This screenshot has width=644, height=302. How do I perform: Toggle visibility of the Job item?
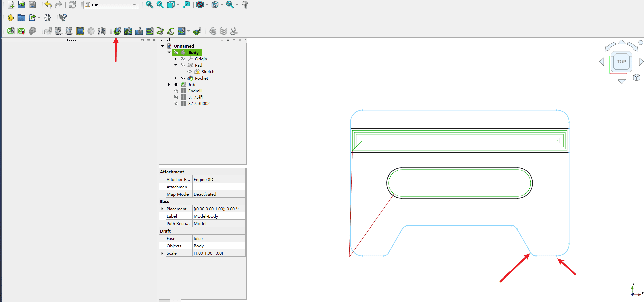[x=176, y=85]
